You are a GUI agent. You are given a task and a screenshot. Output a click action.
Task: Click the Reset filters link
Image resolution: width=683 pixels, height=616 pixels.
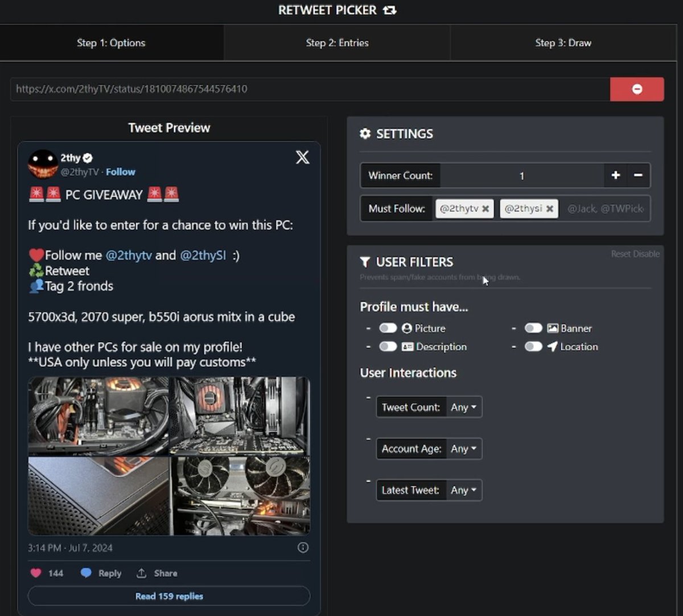[620, 254]
